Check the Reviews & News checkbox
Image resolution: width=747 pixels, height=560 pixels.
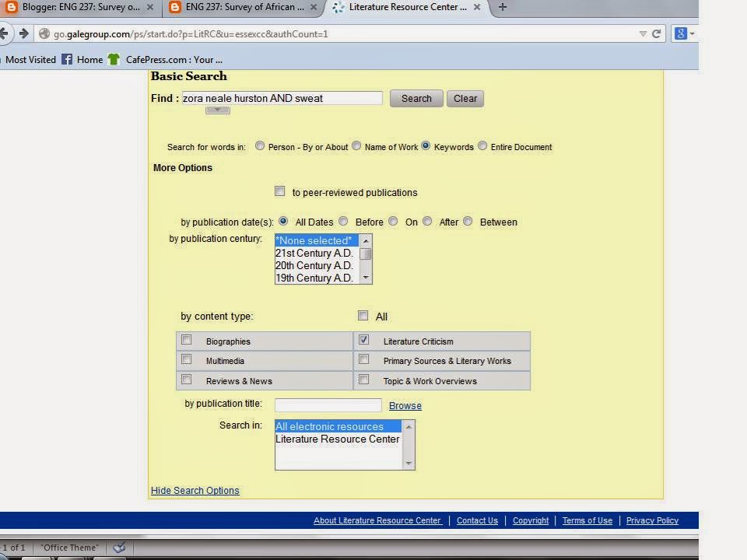pos(187,379)
